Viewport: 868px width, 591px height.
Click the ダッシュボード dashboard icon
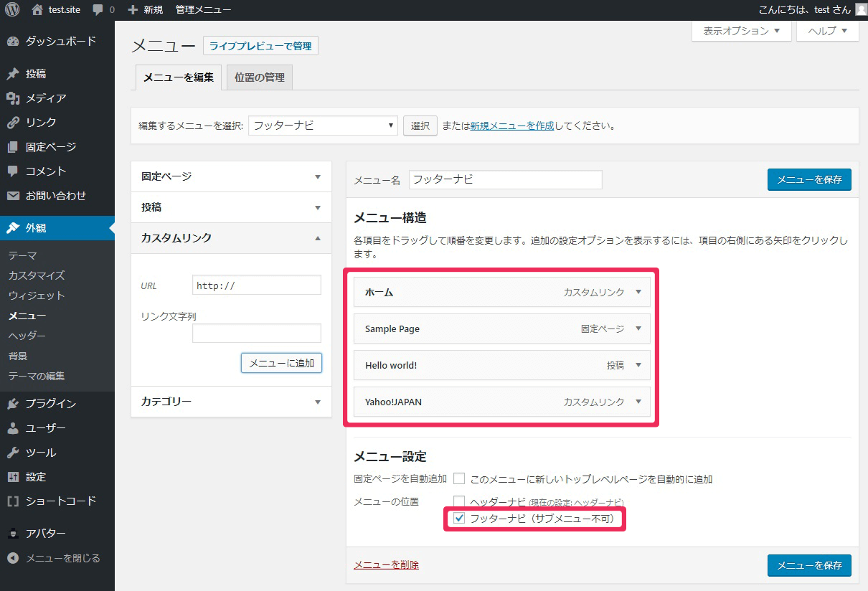[13, 42]
